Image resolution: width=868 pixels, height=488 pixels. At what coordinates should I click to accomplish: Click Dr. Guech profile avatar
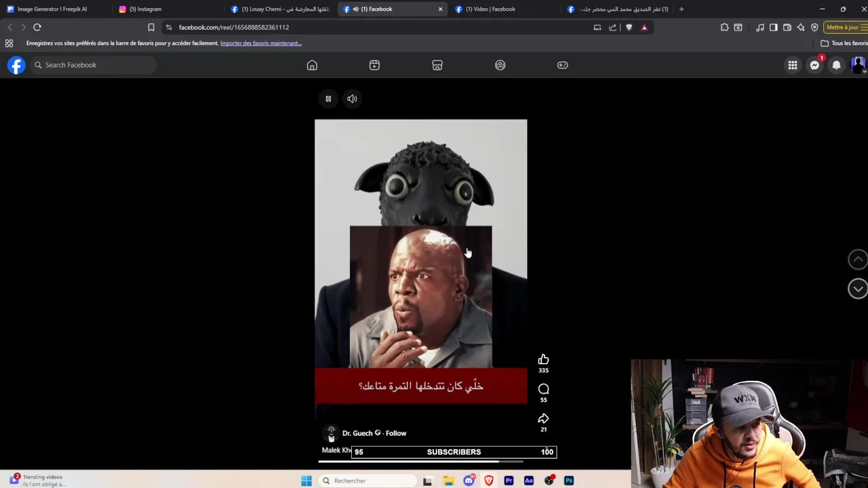[331, 433]
